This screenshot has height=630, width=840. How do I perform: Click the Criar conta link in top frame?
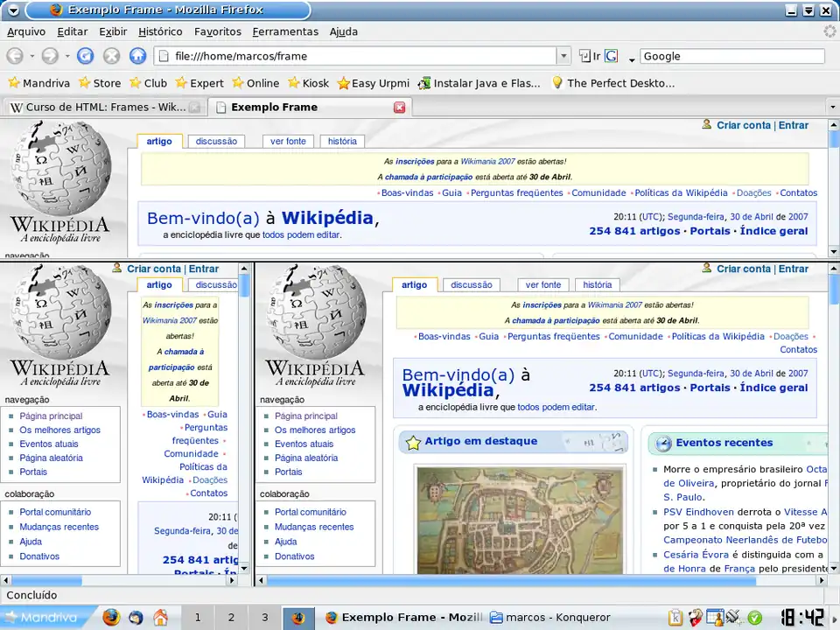coord(743,125)
